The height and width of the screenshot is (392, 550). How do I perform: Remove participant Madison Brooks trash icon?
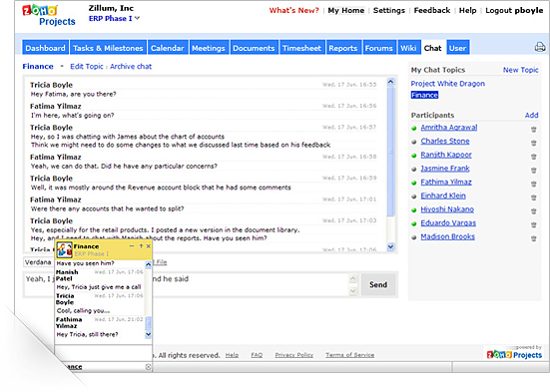click(x=533, y=238)
